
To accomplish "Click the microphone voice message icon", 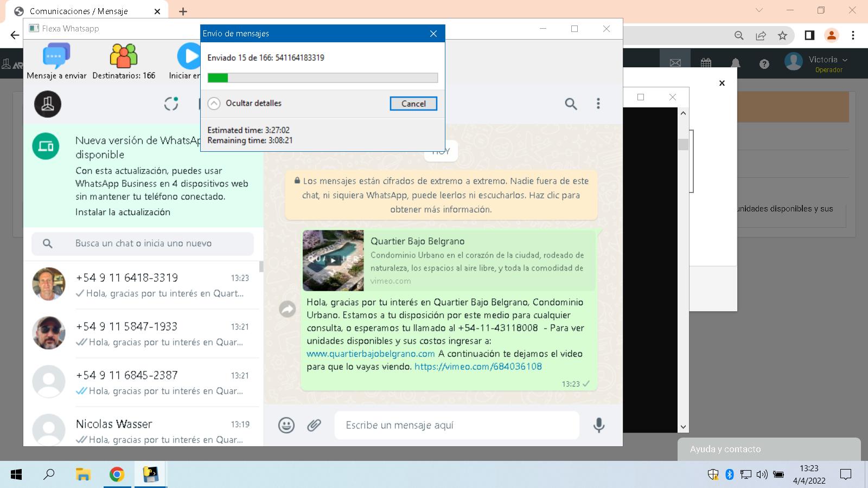I will 599,425.
